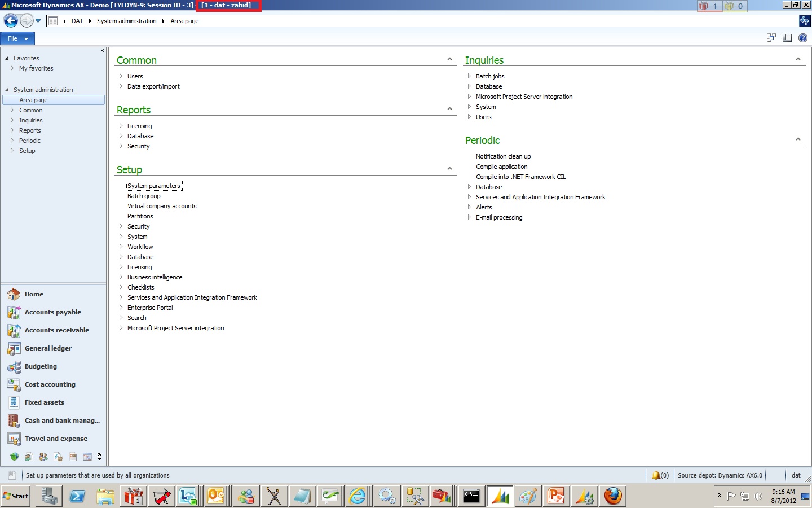Click Area page in the breadcrumb

click(184, 21)
